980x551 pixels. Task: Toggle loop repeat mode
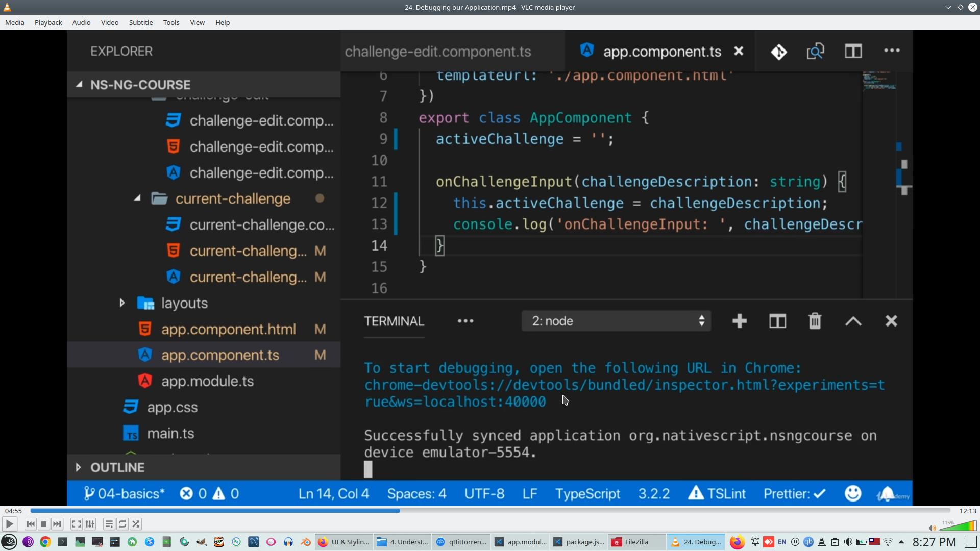pyautogui.click(x=122, y=524)
